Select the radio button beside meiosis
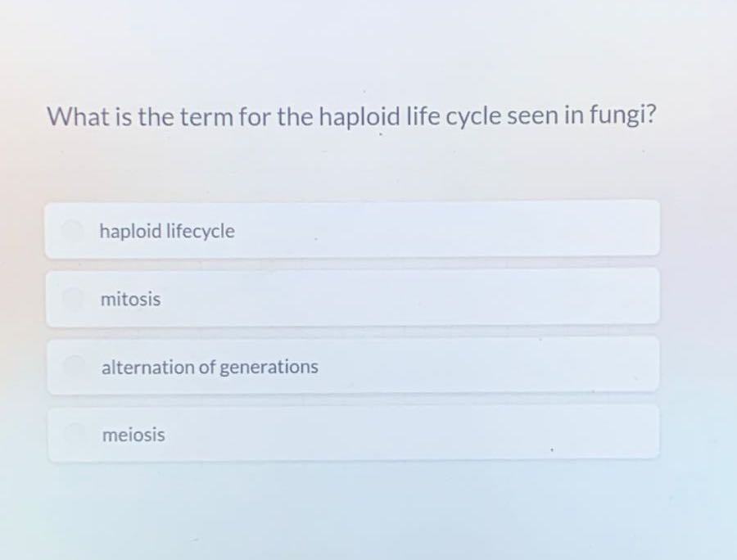737x560 pixels. point(72,434)
